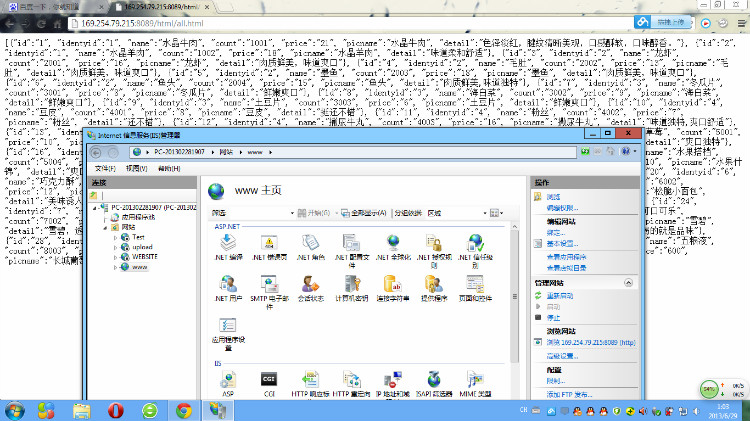Image resolution: width=750 pixels, height=421 pixels.
Task: Click the 重新启动 restart link
Action: [560, 296]
